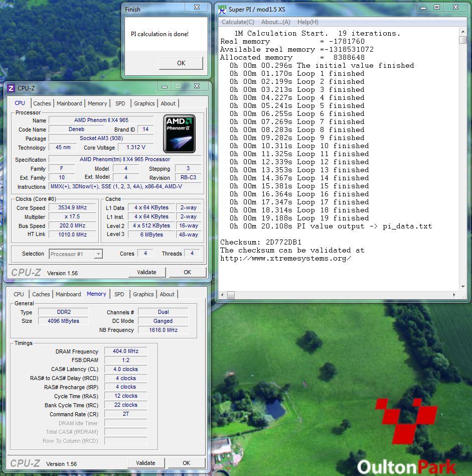Click right arrow of Super PI horizontal scrollbar
The height and width of the screenshot is (476, 472).
click(x=454, y=295)
